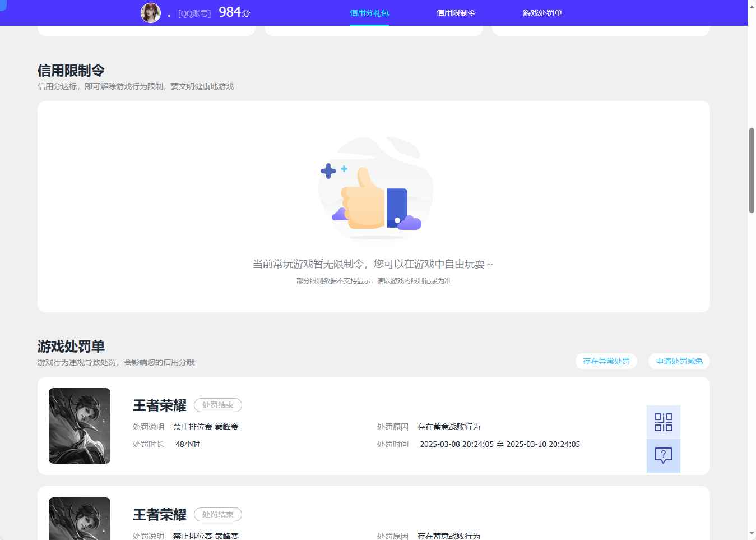756x540 pixels.
Task: Click the 处罚结束 badge on second card
Action: (x=218, y=514)
